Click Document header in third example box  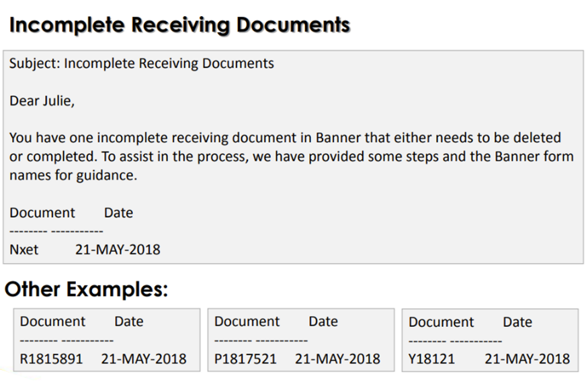point(441,322)
